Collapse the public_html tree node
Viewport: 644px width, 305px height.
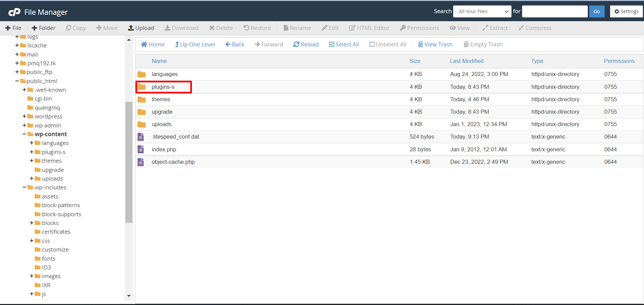click(17, 81)
